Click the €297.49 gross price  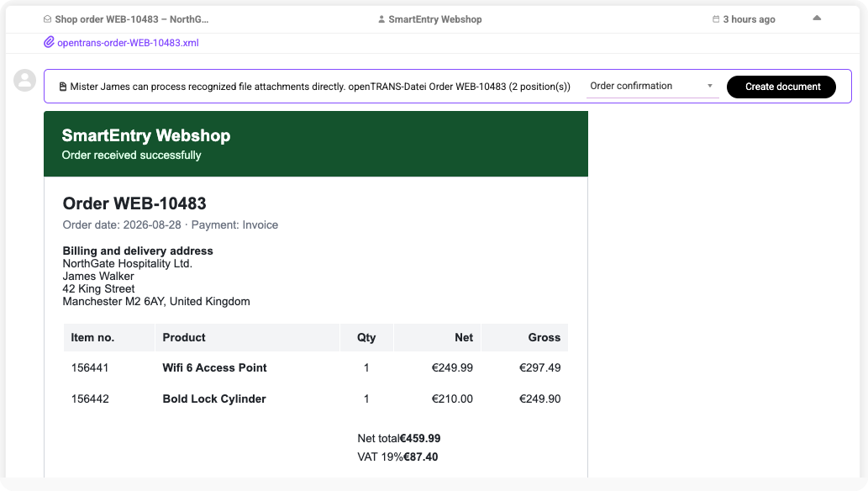(539, 368)
